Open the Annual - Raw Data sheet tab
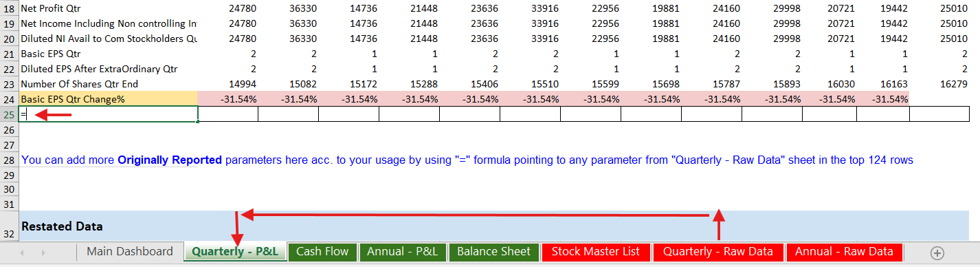 [x=844, y=252]
